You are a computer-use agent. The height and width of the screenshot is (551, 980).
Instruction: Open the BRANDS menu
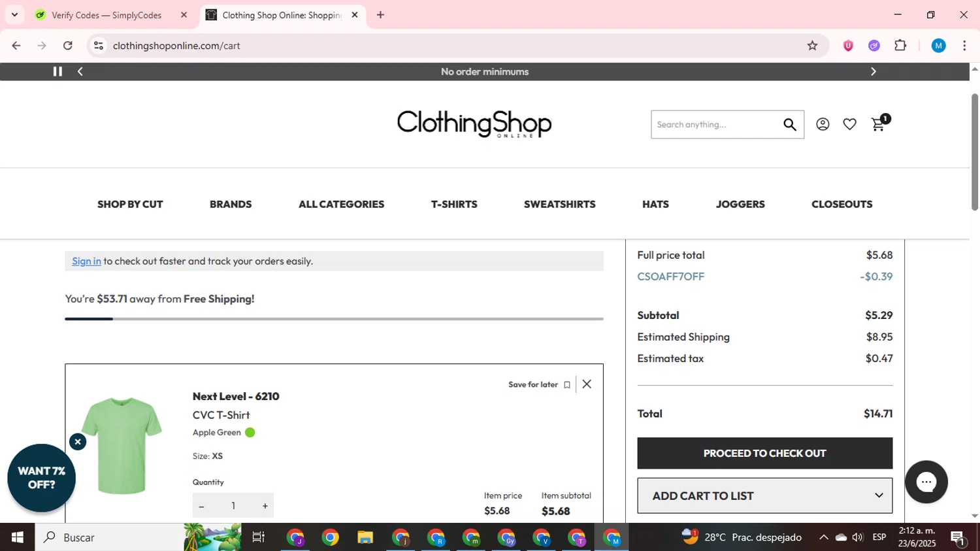pyautogui.click(x=231, y=204)
